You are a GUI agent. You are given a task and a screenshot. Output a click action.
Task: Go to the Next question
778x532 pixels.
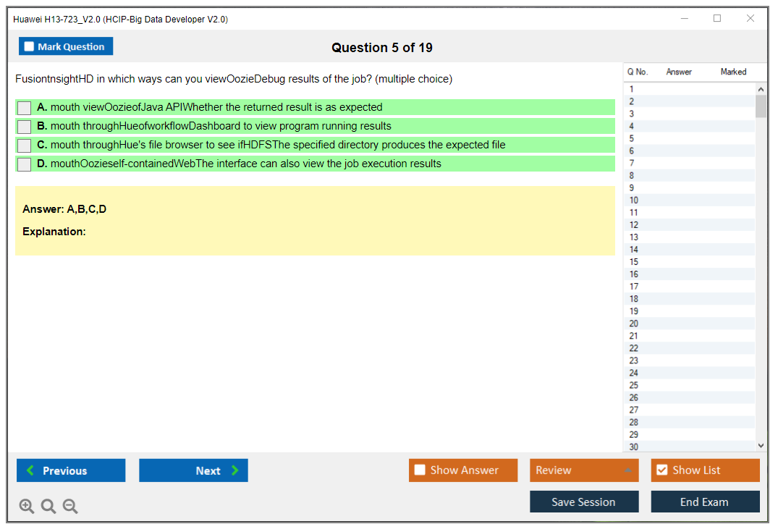click(x=193, y=470)
